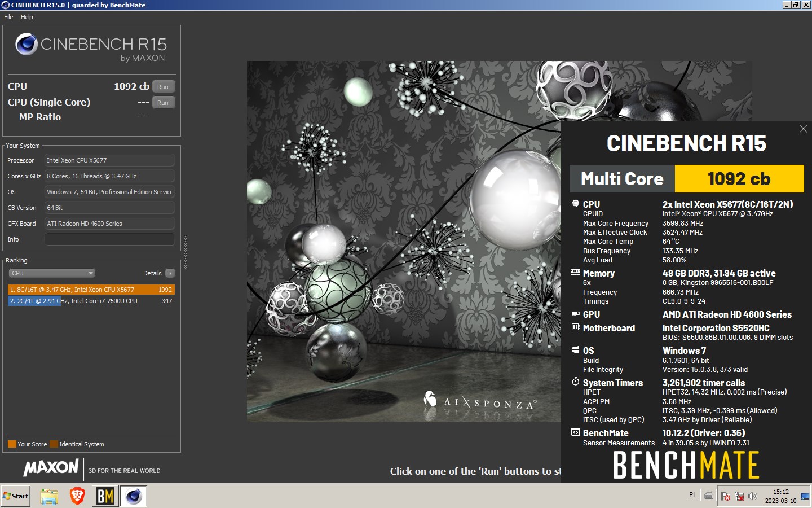812x508 pixels.
Task: Open Windows Explorer from taskbar
Action: click(49, 496)
